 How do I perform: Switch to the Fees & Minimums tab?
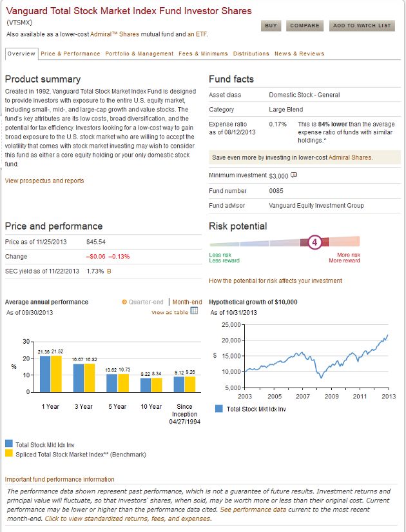[x=203, y=54]
